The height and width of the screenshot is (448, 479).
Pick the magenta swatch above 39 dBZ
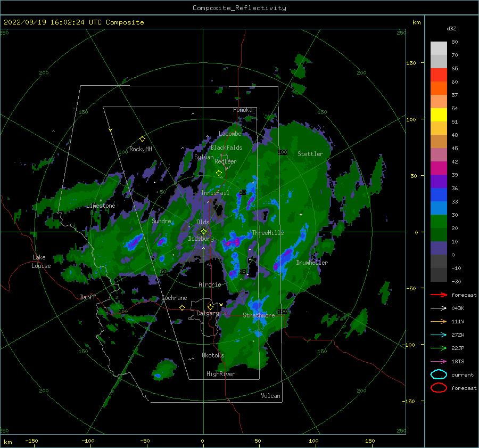coord(439,168)
